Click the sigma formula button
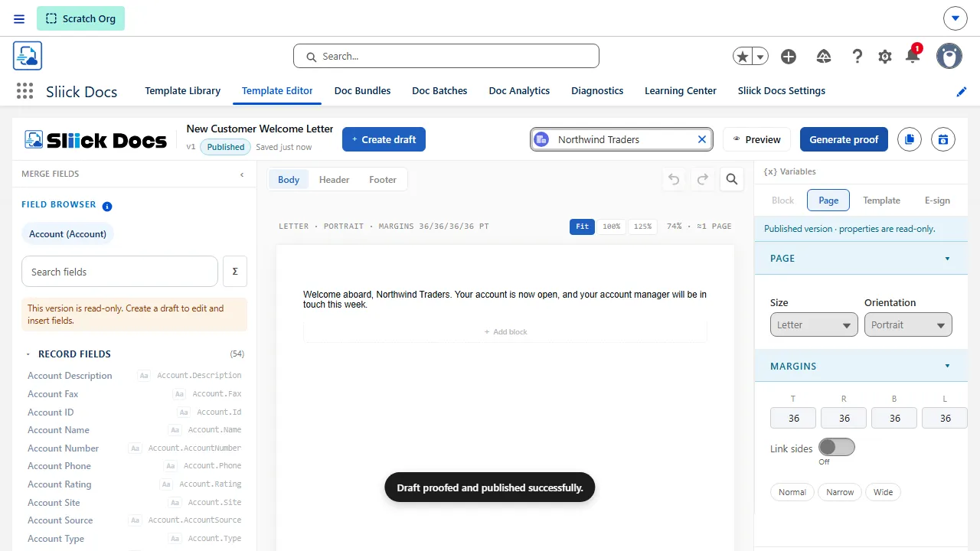Screen dimensions: 980x551 235,272
